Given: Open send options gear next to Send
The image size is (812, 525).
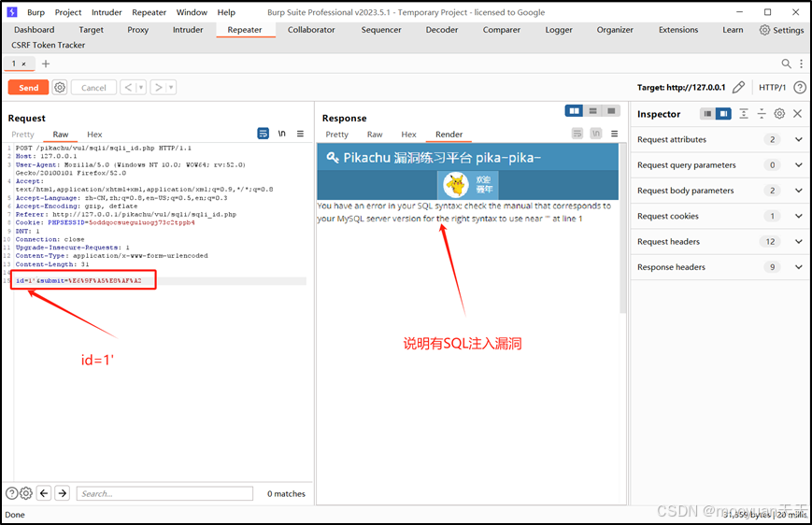Looking at the screenshot, I should click(60, 88).
